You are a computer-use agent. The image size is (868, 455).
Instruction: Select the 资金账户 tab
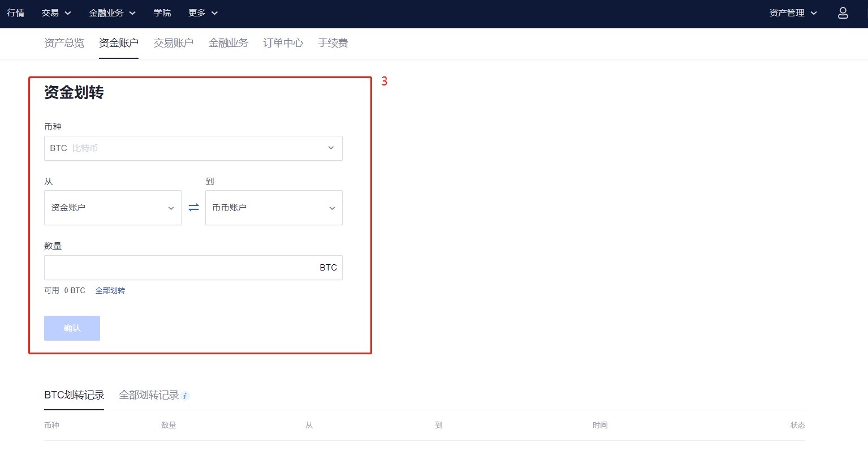pyautogui.click(x=119, y=43)
